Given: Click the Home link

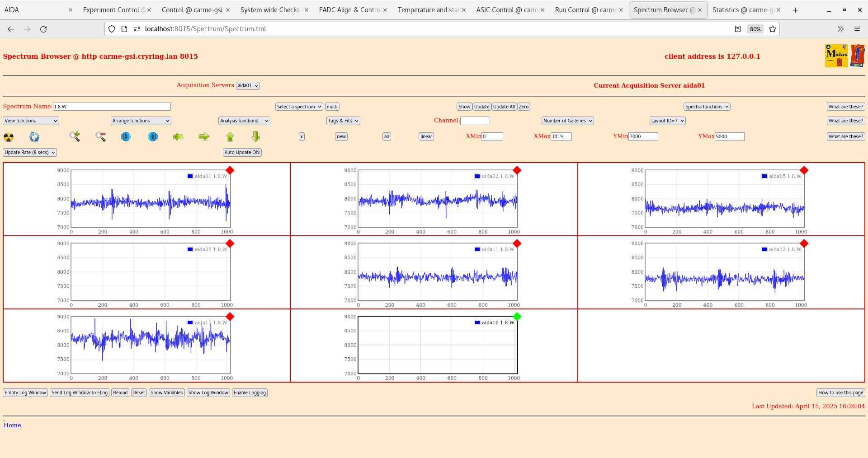Looking at the screenshot, I should tap(12, 425).
